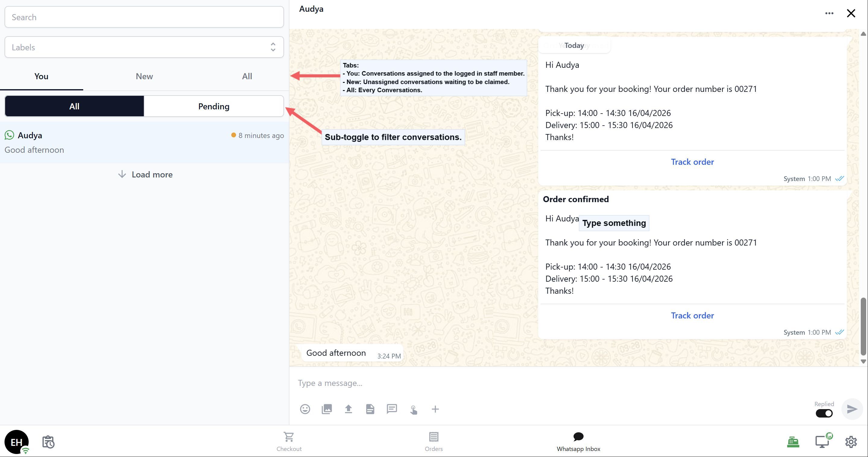Click the image gallery attachment icon

coord(327,409)
